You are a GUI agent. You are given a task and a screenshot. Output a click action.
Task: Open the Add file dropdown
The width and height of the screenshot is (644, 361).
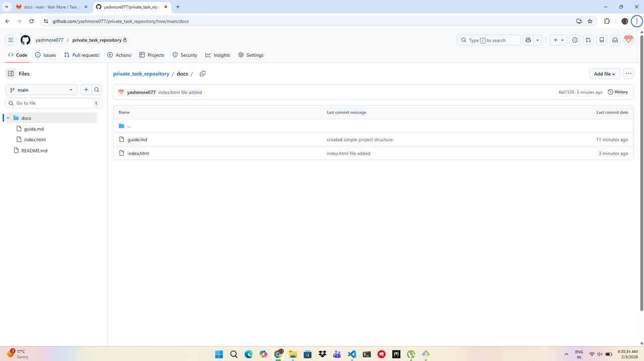[x=605, y=74]
